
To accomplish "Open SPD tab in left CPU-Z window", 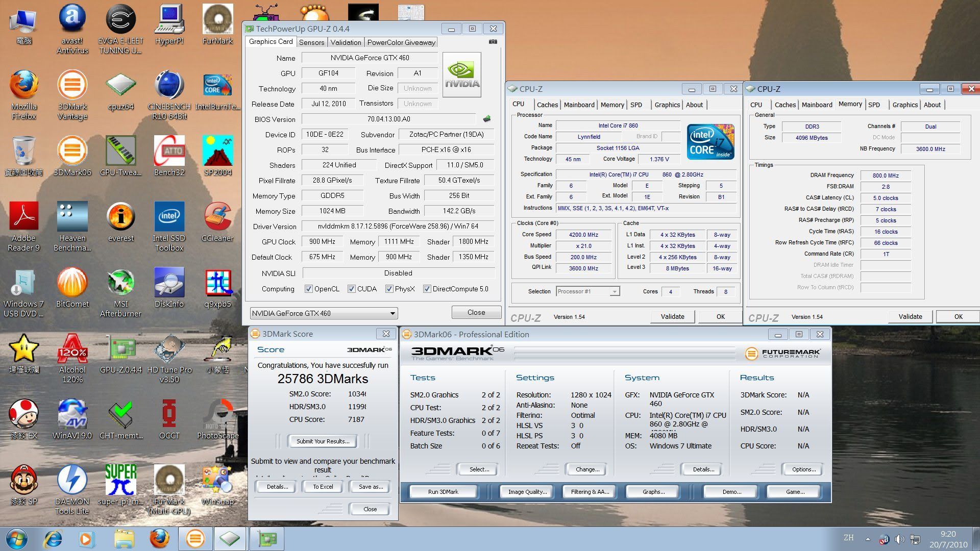I will click(636, 105).
